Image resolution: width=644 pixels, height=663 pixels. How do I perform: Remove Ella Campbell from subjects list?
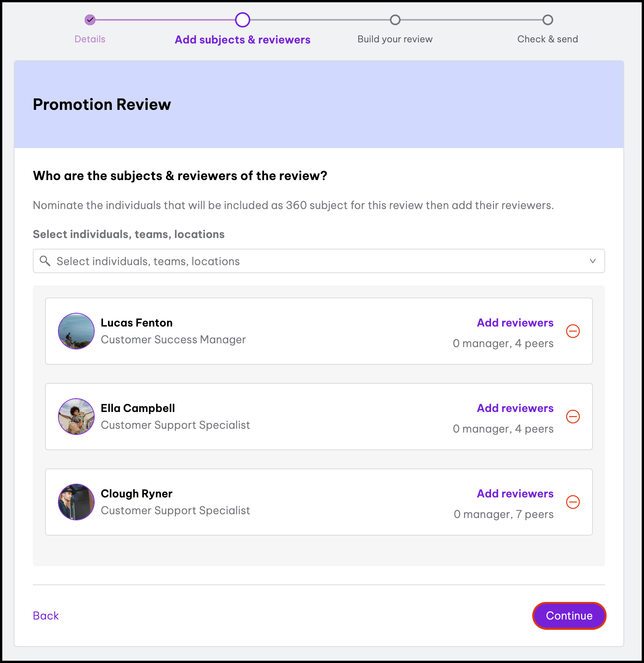pos(573,417)
